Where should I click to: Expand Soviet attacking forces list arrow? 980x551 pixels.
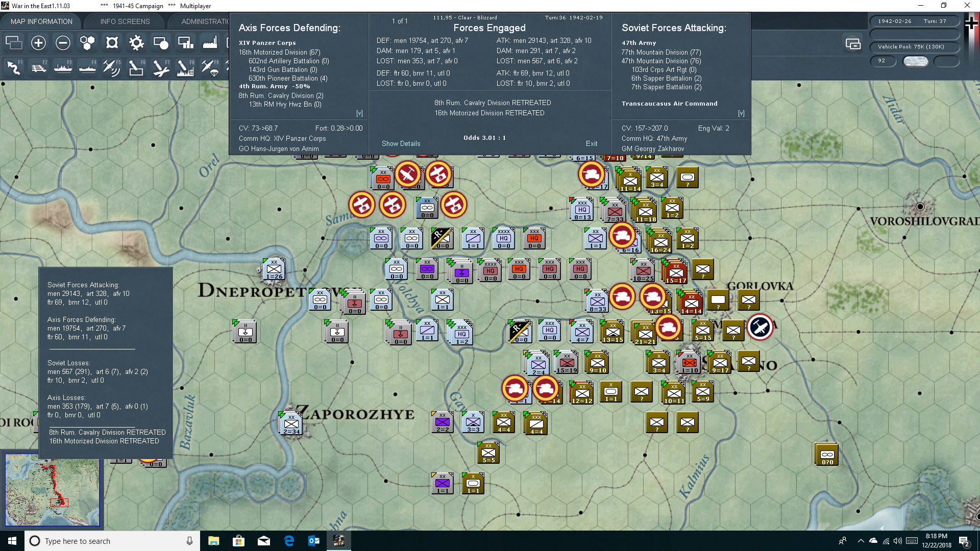(x=741, y=113)
